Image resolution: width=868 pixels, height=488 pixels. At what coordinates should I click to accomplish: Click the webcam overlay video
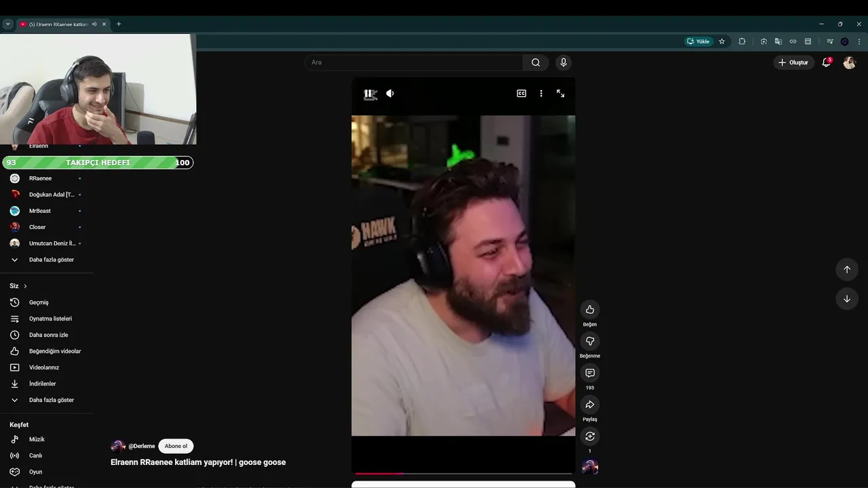(x=98, y=89)
